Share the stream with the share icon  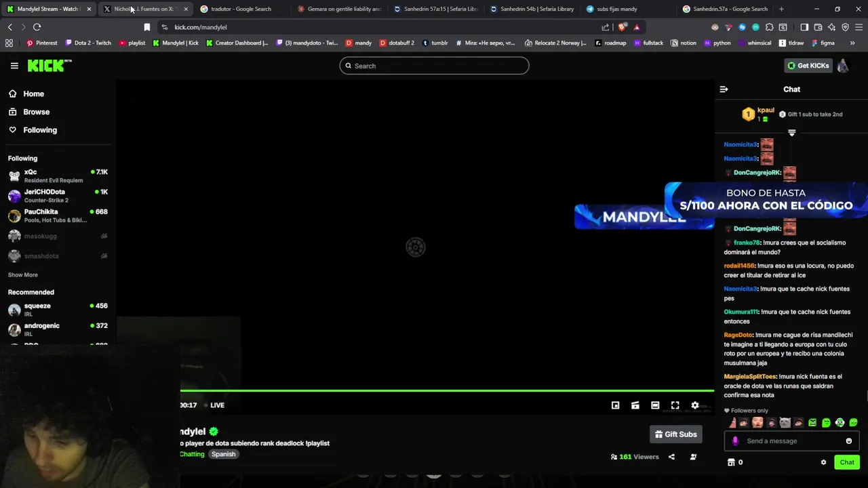click(x=671, y=457)
